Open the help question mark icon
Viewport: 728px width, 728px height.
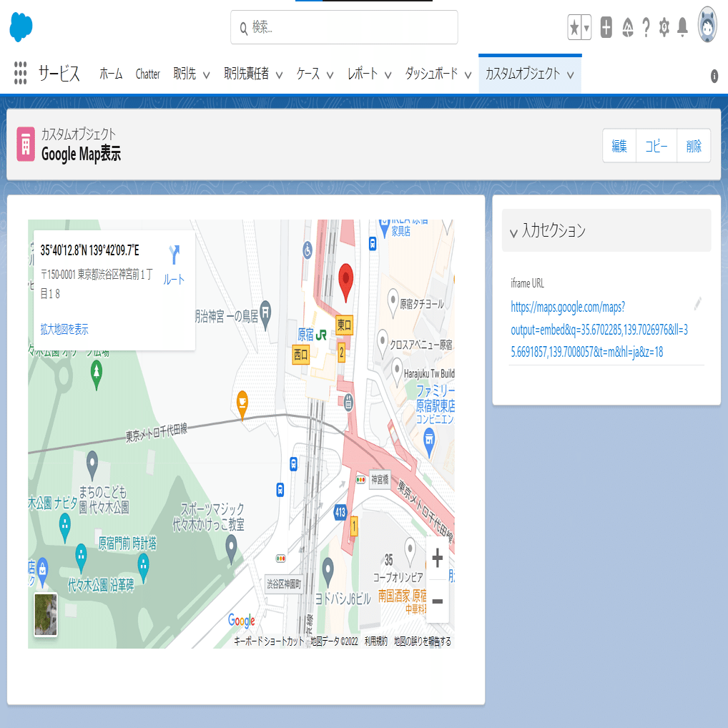click(646, 27)
